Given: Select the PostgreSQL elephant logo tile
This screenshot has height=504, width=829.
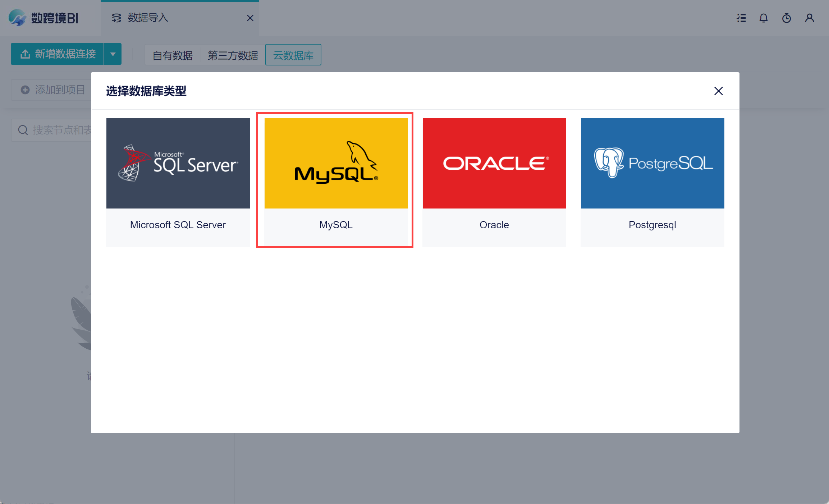Looking at the screenshot, I should [x=652, y=163].
